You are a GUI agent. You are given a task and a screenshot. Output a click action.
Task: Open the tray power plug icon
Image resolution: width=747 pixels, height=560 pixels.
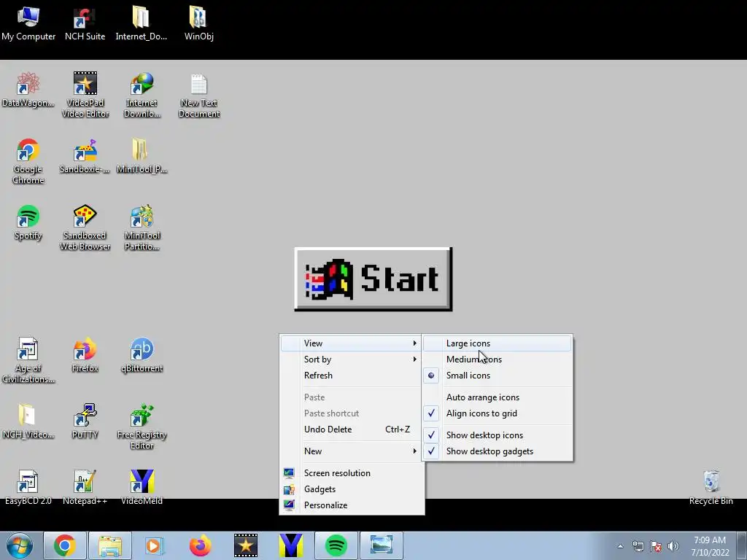tap(638, 546)
